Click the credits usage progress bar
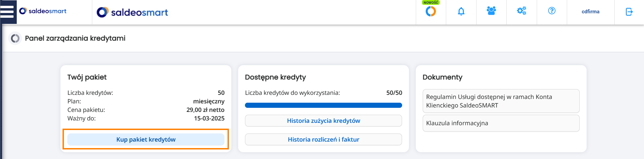This screenshot has height=159, width=644. (324, 105)
